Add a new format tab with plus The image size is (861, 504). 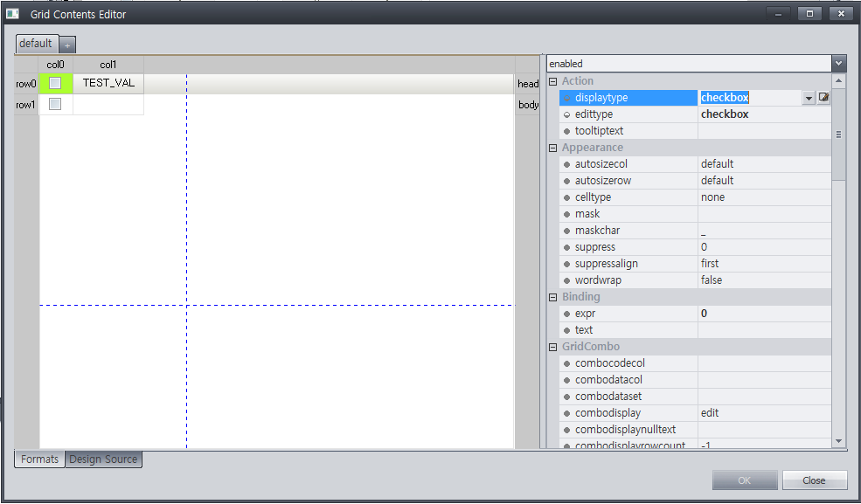point(67,45)
